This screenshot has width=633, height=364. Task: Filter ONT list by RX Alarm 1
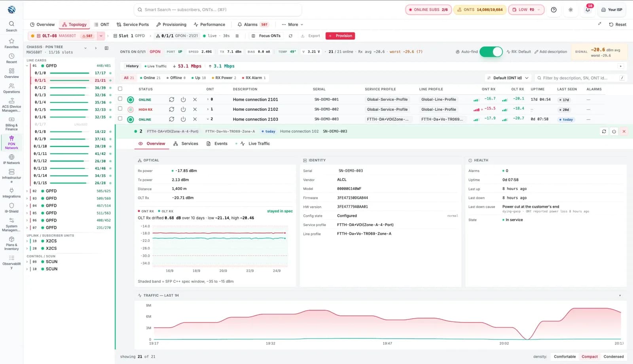pos(254,78)
